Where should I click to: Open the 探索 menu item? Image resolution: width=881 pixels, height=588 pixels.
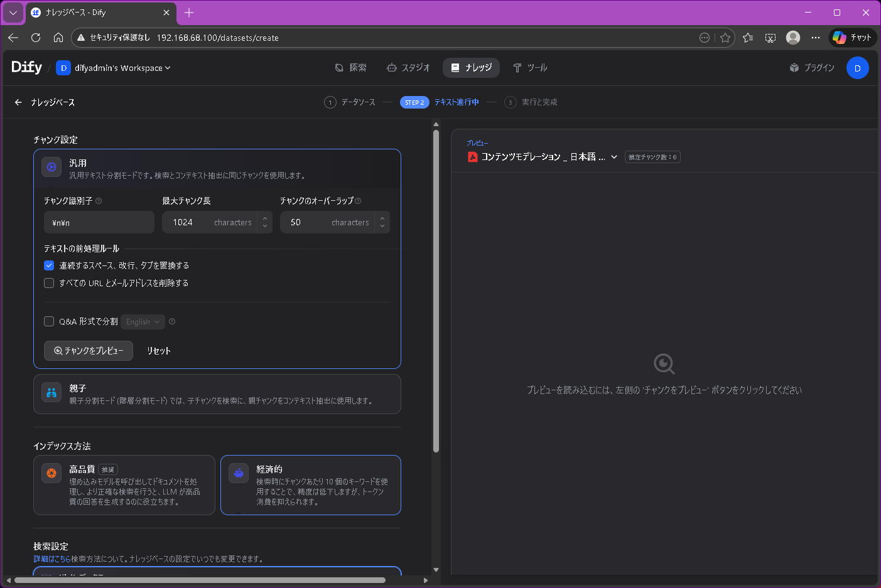[x=352, y=67]
